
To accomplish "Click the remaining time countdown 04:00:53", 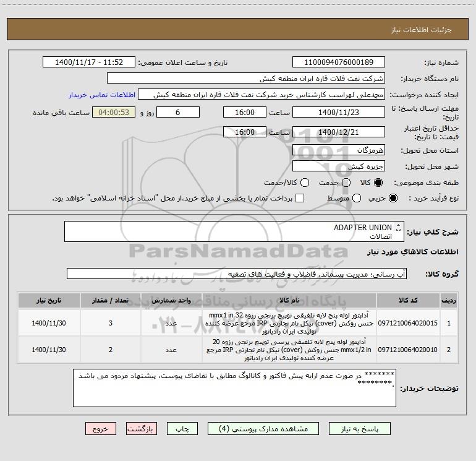I will pos(114,112).
